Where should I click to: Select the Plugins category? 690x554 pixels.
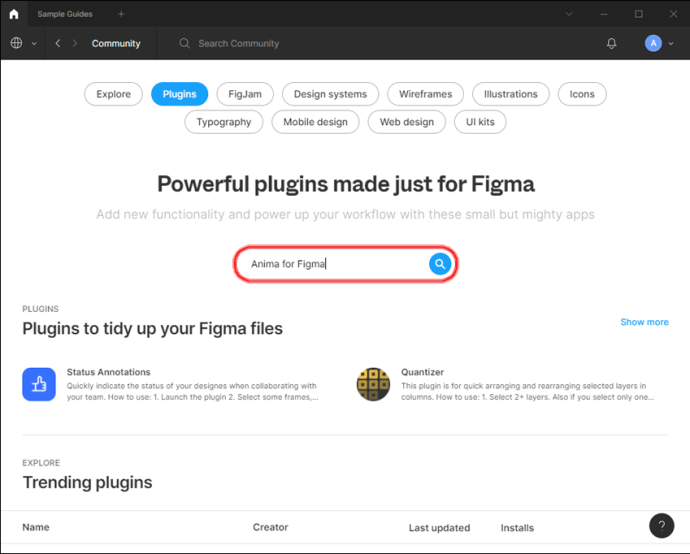tap(180, 94)
